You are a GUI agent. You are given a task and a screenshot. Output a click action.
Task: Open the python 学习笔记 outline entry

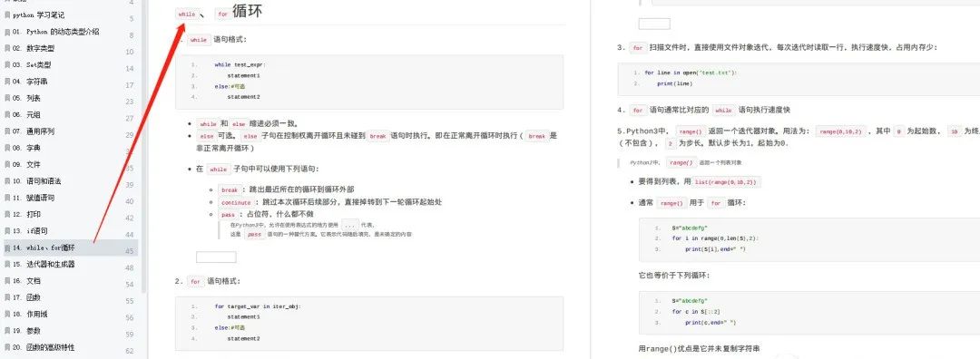[38, 15]
